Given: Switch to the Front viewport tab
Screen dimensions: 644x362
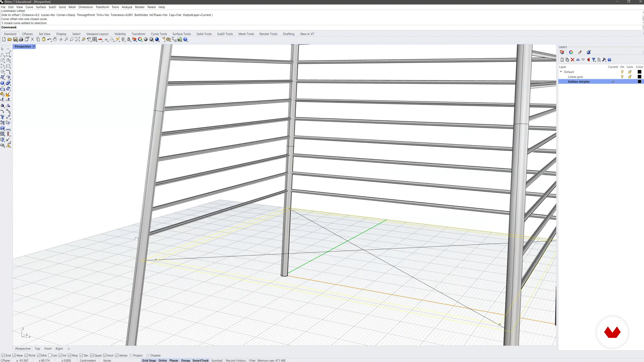Looking at the screenshot, I should coord(48,349).
